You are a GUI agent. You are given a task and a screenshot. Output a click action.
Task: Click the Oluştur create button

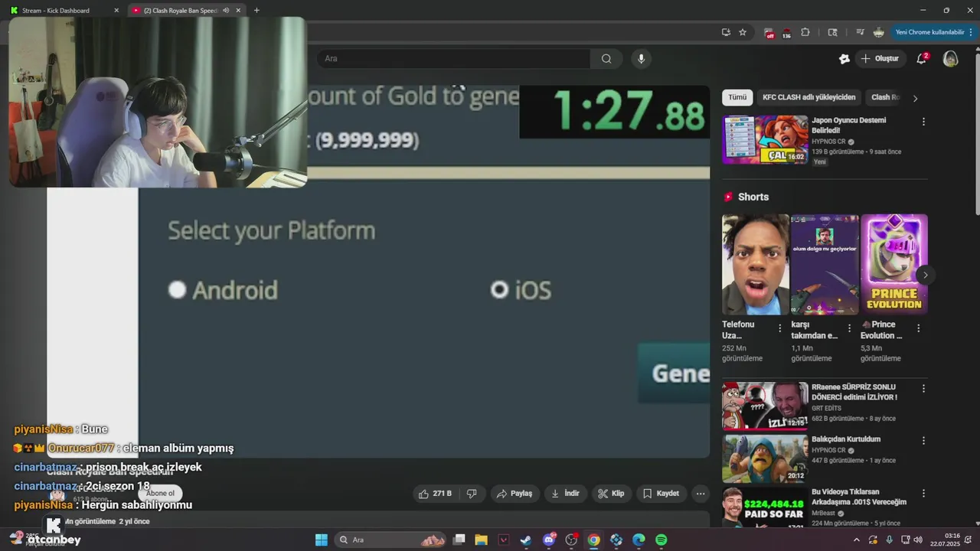click(x=880, y=59)
